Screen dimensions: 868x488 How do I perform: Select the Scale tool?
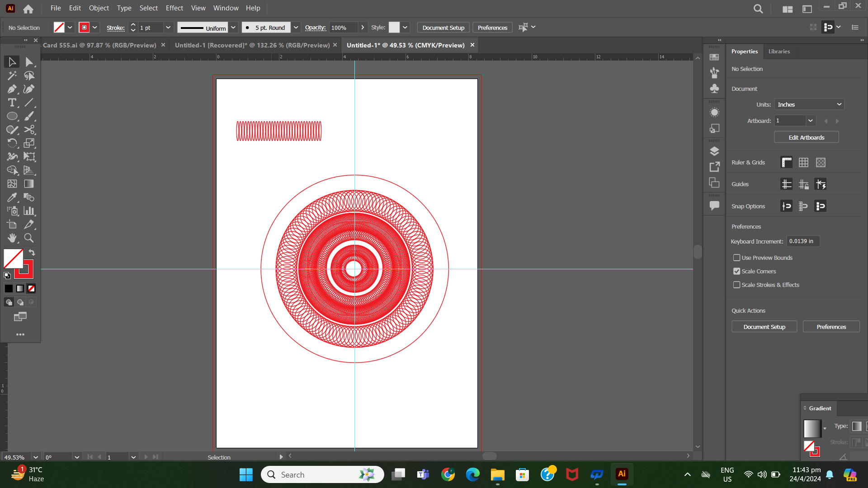[29, 143]
